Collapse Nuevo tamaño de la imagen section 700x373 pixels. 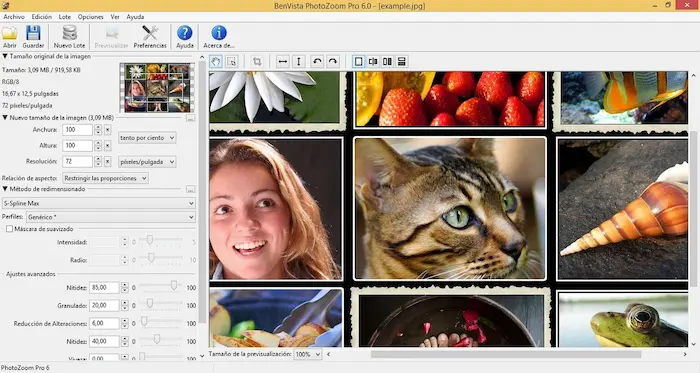(x=5, y=118)
